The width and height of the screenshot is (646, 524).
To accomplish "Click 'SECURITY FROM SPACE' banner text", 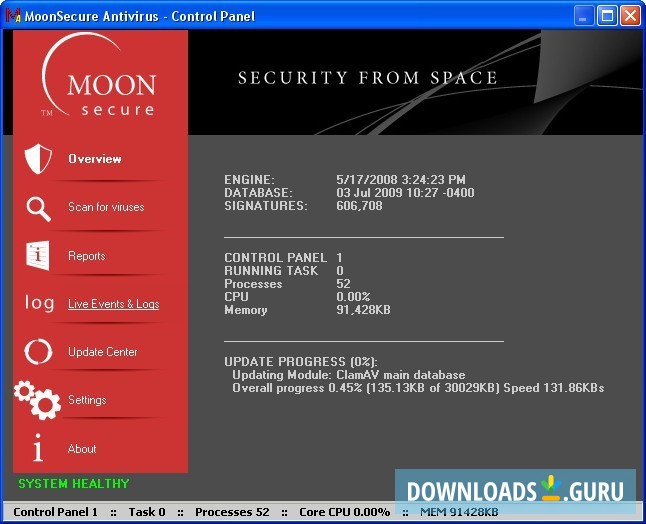I will [x=367, y=78].
